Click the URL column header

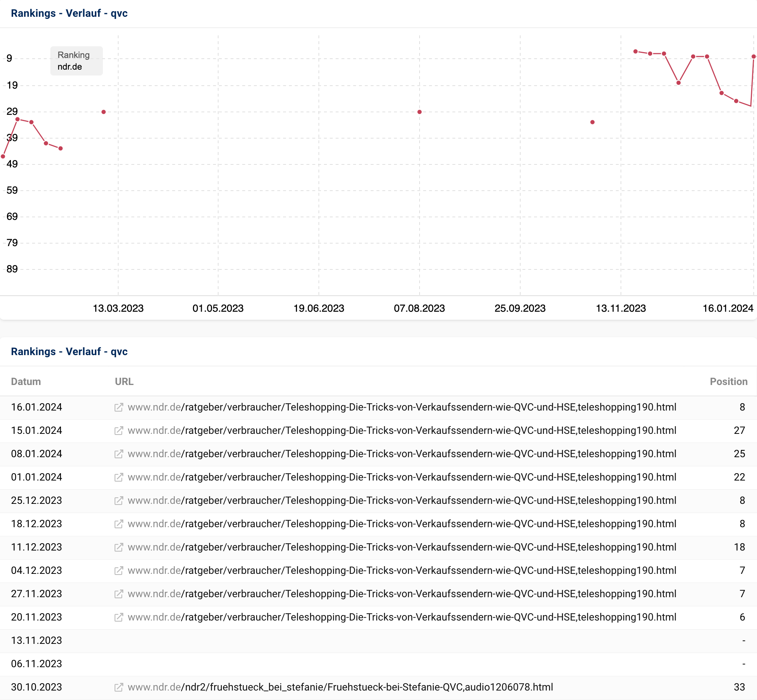tap(124, 381)
